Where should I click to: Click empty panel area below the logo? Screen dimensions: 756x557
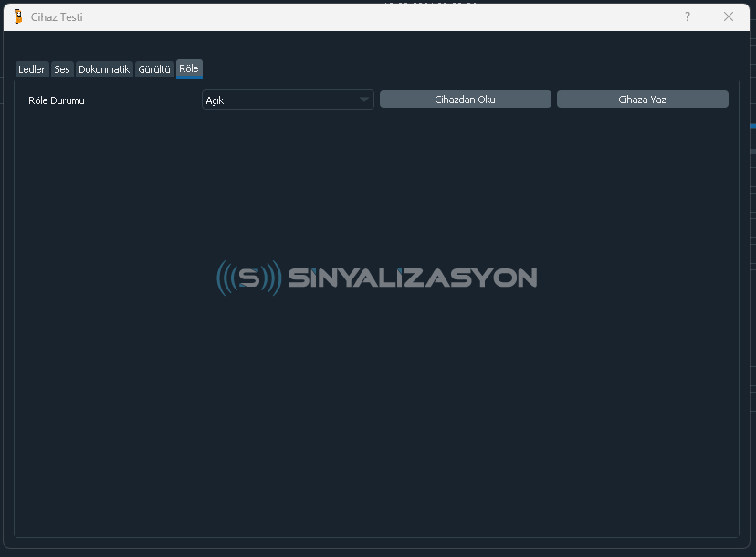(376, 420)
